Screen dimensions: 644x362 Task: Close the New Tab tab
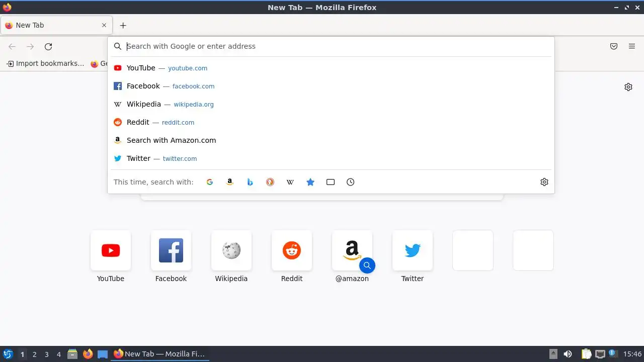104,25
